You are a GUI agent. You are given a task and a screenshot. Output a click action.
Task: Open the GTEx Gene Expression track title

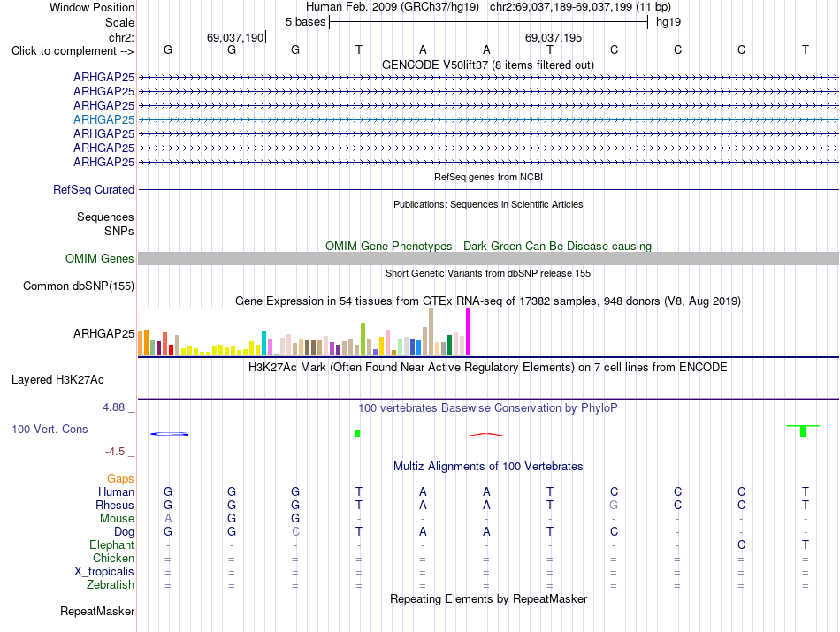[x=488, y=301]
